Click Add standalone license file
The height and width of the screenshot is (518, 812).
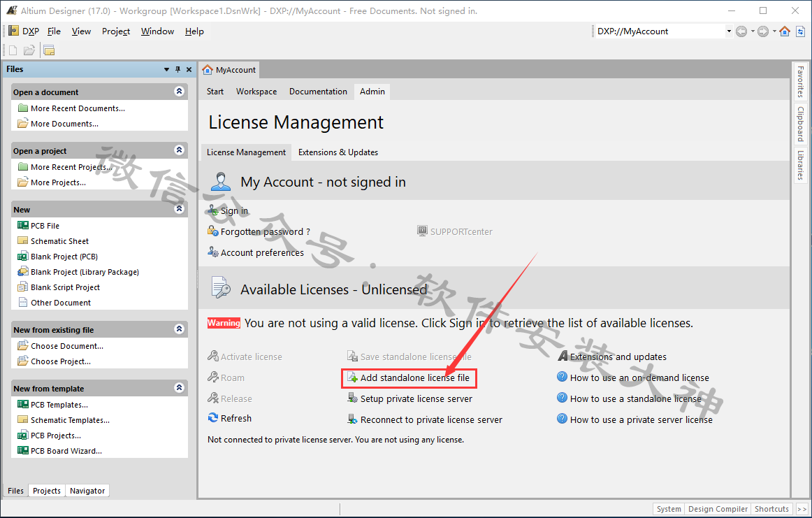[415, 377]
